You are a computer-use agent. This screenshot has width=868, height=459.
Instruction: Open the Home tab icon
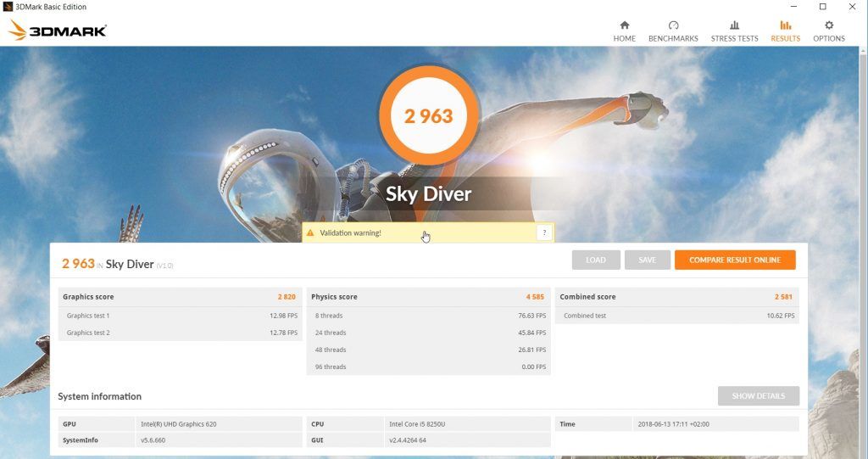625,25
